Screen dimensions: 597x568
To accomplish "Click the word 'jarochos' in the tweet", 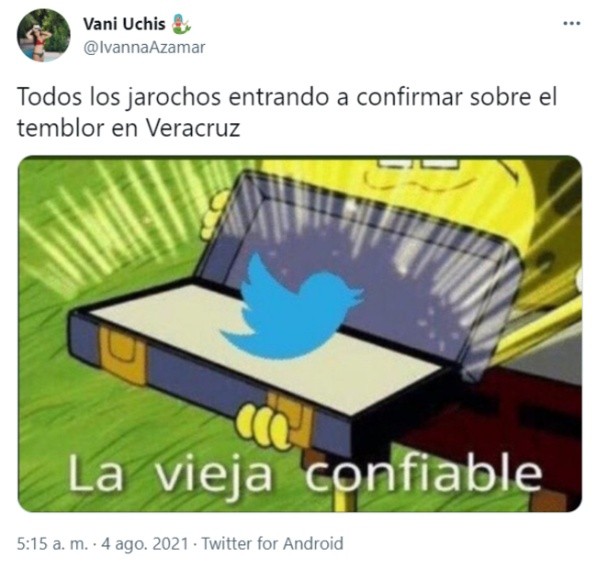I will (173, 97).
